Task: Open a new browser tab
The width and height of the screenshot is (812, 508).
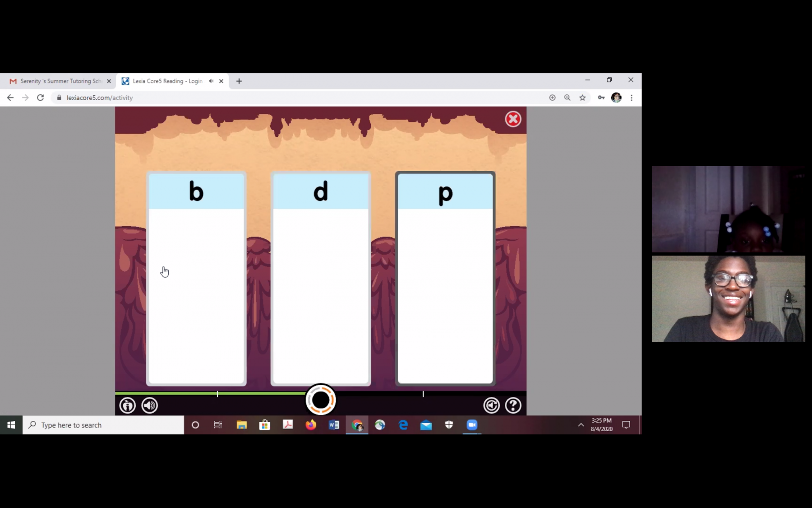Action: point(239,81)
